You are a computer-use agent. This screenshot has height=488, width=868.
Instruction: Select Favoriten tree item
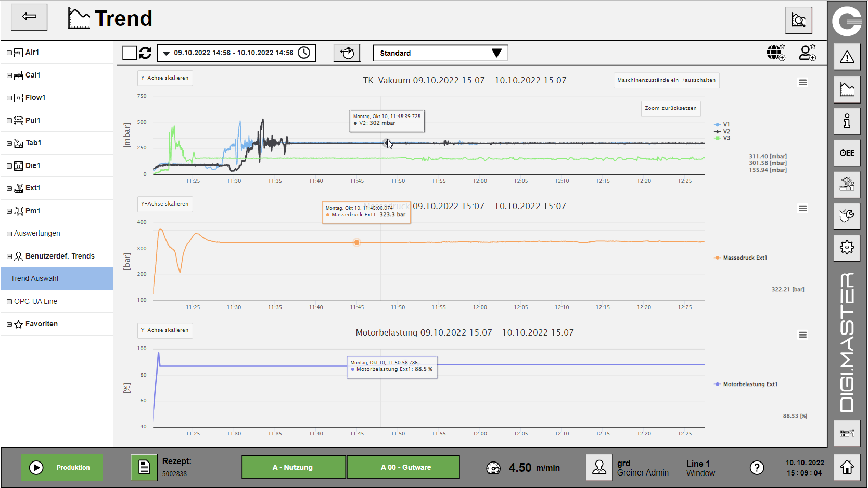coord(57,324)
